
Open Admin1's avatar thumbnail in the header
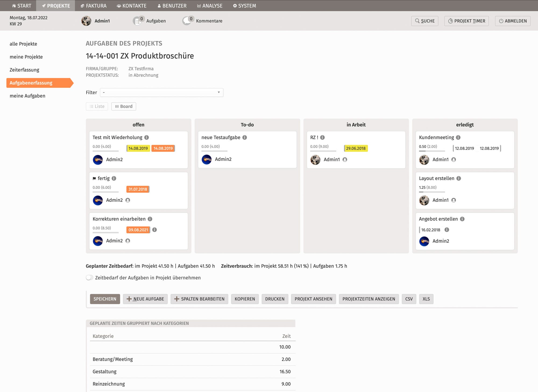pyautogui.click(x=86, y=21)
